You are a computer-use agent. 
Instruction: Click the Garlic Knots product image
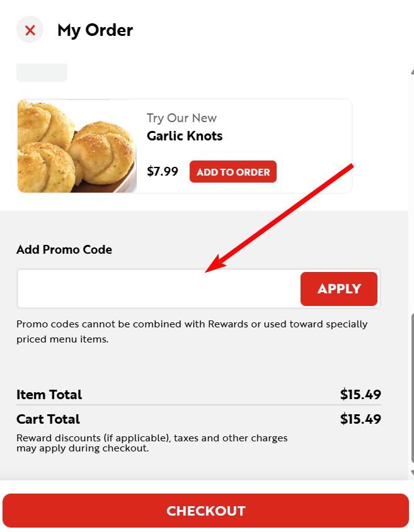click(x=77, y=145)
